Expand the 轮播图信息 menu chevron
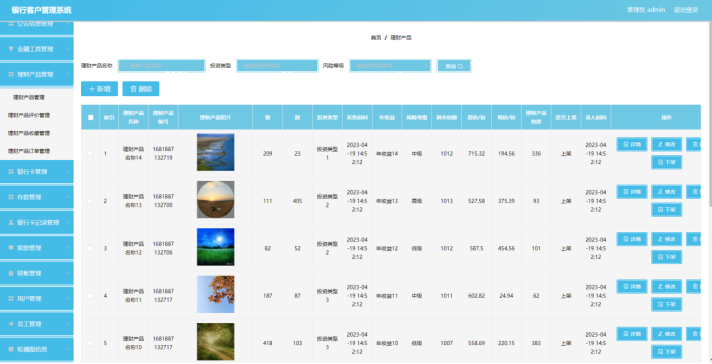Image resolution: width=712 pixels, height=364 pixels. tap(68, 349)
